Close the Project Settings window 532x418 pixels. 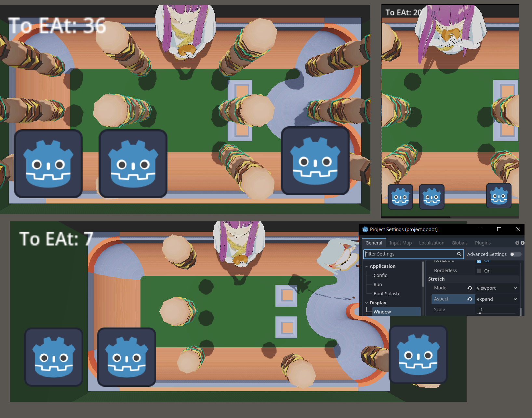[518, 229]
